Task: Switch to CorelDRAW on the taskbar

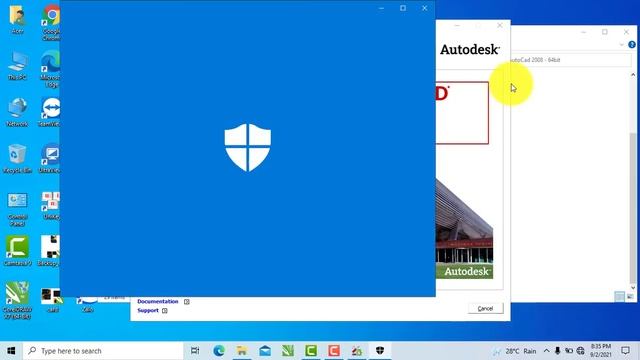Action: (288, 351)
